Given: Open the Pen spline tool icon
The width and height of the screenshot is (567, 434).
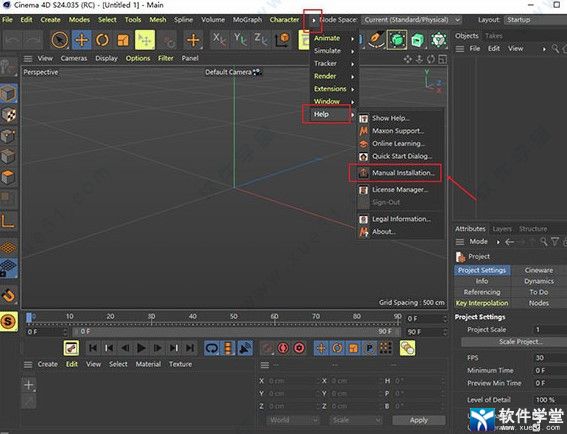Looking at the screenshot, I should (376, 39).
